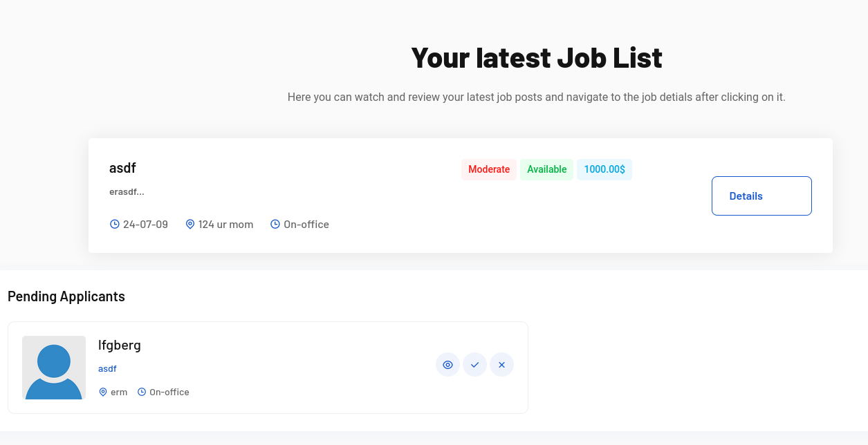Click the X icon to reject lfgberg

coord(501,364)
